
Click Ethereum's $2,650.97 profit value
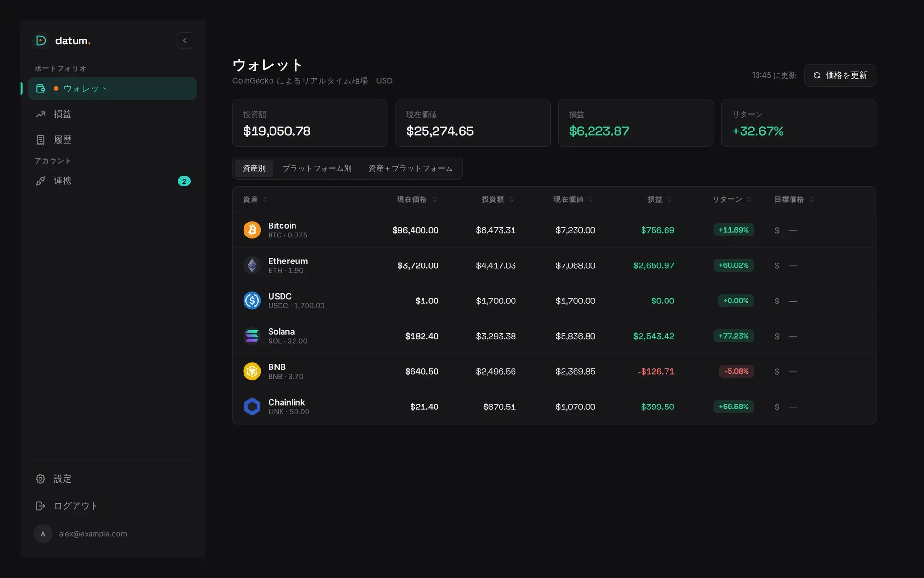pyautogui.click(x=654, y=265)
